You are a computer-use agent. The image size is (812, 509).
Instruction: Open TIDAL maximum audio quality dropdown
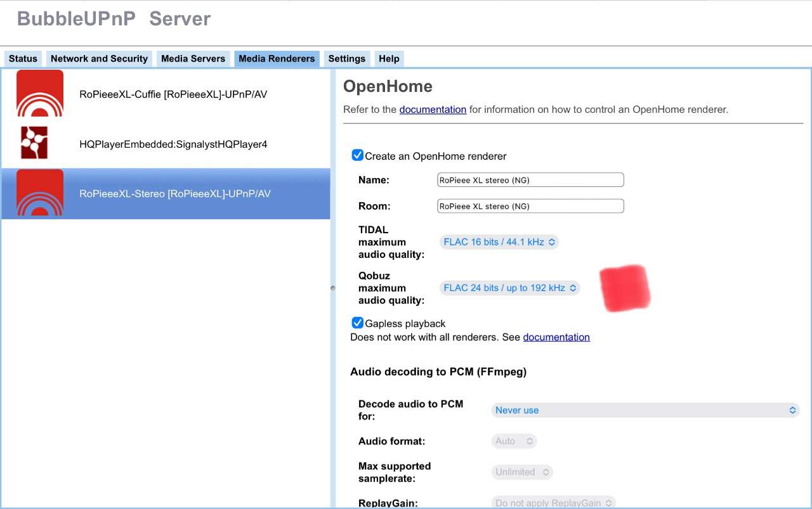coord(499,242)
